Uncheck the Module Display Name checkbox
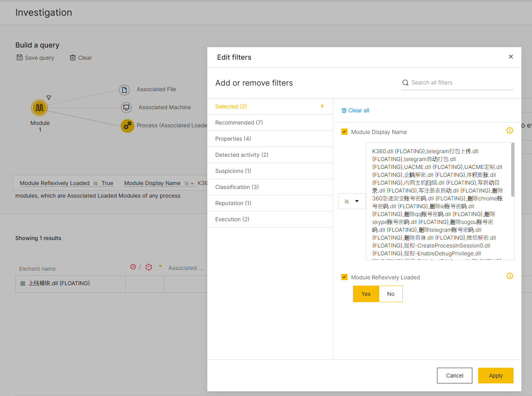Viewport: 532px width, 396px height. coord(344,132)
